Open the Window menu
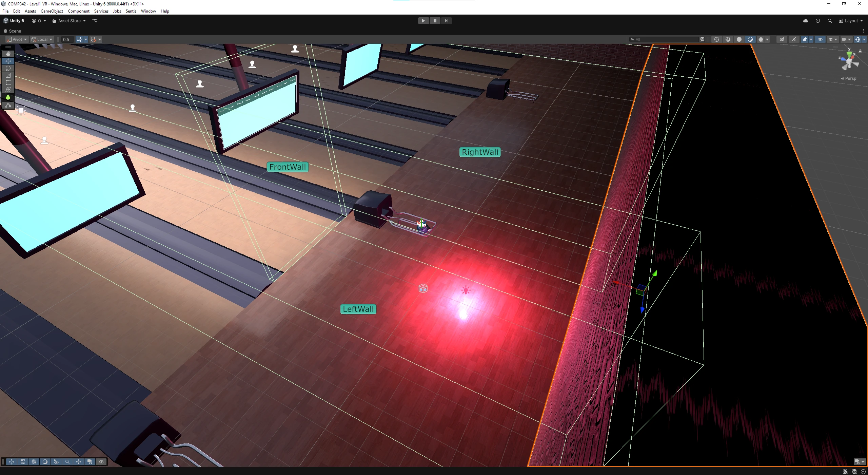This screenshot has height=475, width=868. point(148,11)
